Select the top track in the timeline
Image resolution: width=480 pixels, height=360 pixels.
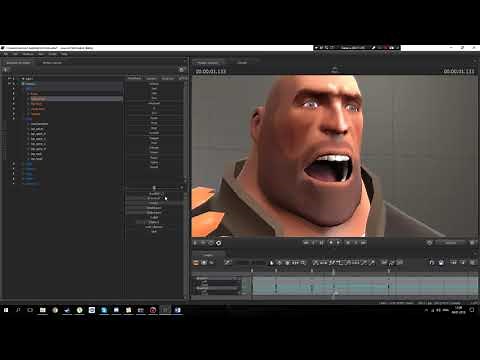[x=217, y=278]
